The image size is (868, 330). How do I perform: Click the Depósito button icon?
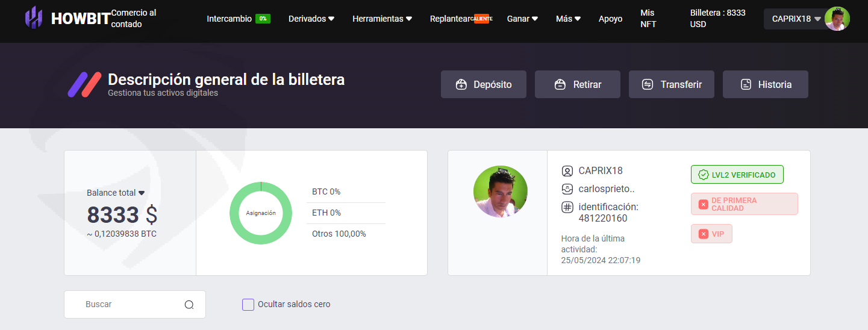point(461,84)
